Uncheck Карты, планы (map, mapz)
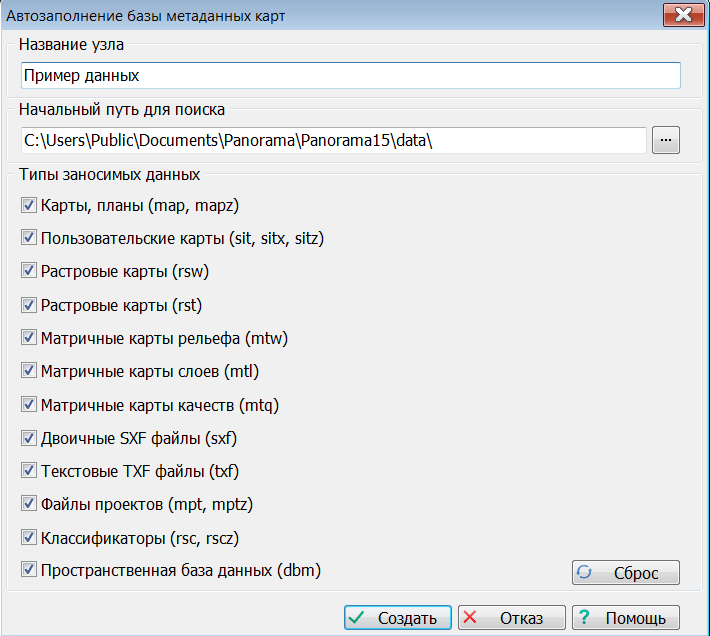 click(28, 206)
